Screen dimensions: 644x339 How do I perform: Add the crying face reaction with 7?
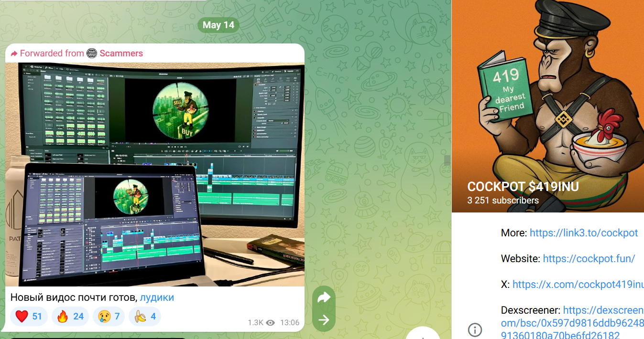109,316
